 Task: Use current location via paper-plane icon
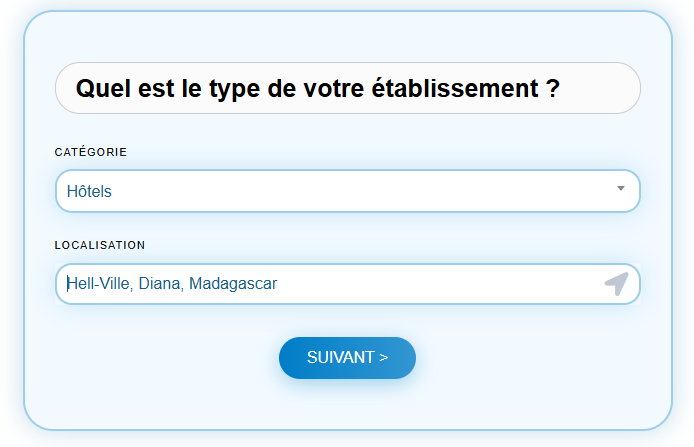tap(617, 284)
